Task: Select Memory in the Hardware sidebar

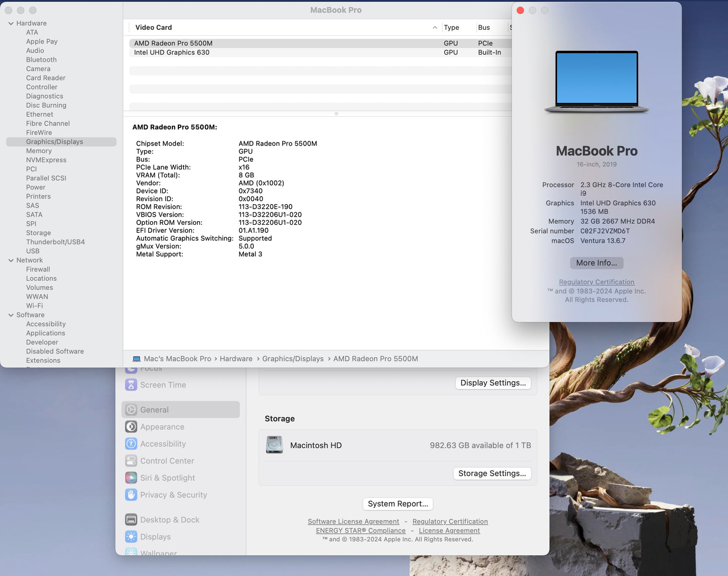Action: (x=39, y=151)
